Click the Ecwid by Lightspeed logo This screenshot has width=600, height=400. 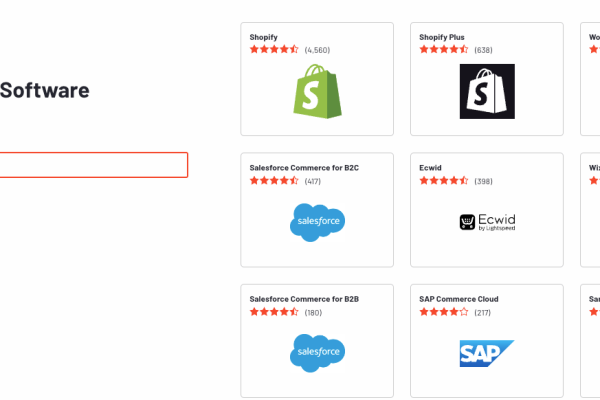click(x=487, y=222)
